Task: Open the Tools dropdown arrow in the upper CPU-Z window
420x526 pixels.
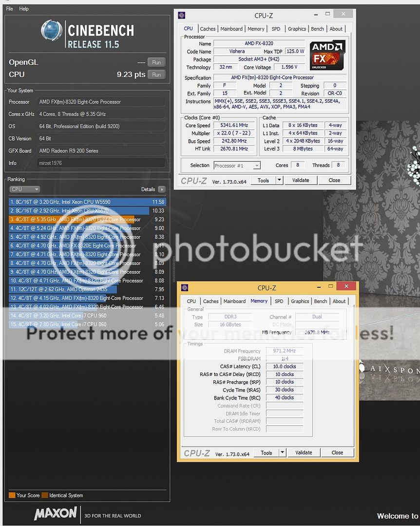Action: point(279,180)
